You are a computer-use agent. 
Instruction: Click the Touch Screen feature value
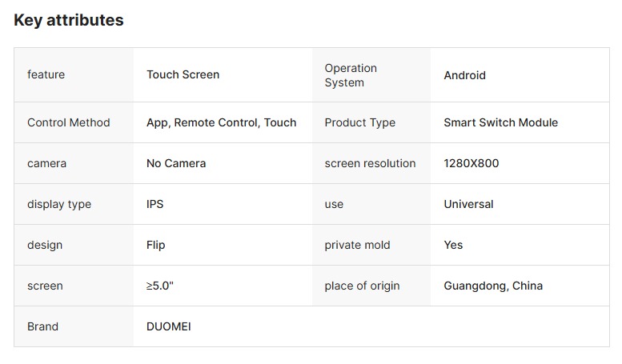click(183, 74)
